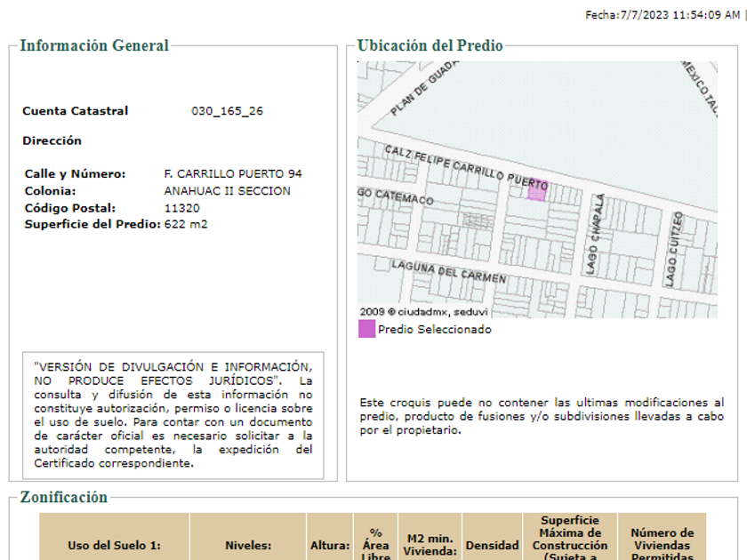Click the legal disclaimer text box
The width and height of the screenshot is (747, 560).
pos(173,415)
